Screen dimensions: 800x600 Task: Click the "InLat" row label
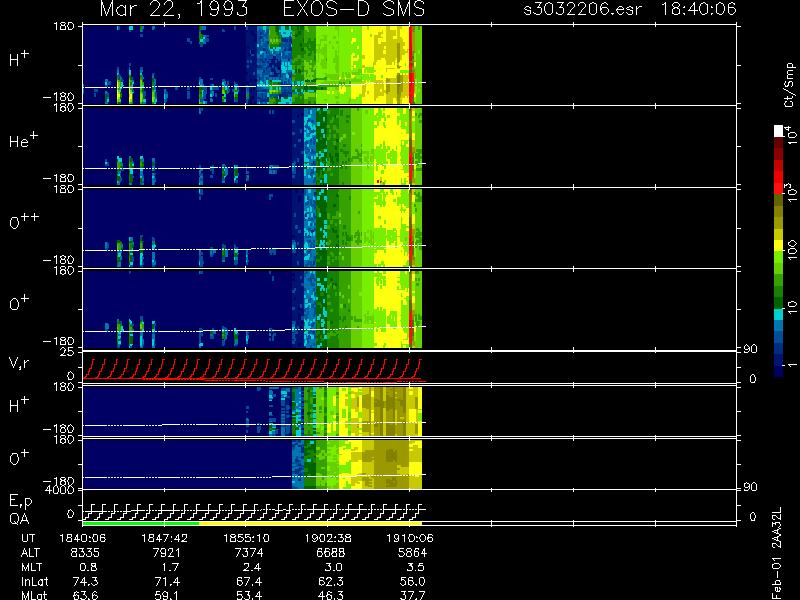(x=34, y=581)
